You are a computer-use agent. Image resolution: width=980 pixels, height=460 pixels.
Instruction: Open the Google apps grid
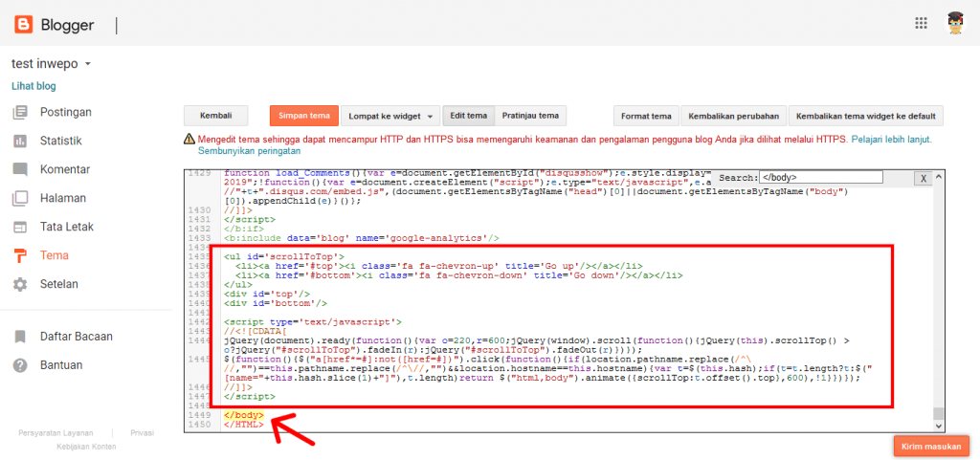[921, 23]
